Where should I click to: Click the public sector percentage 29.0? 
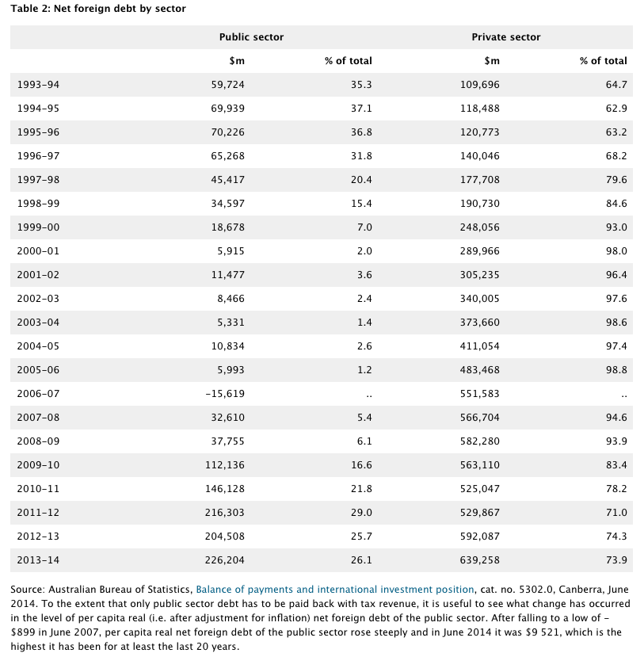point(361,513)
